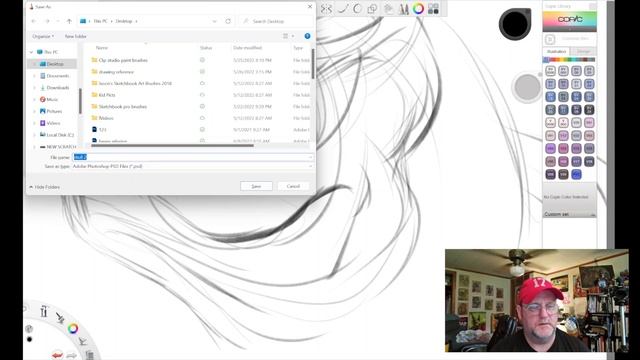Navigate up one folder level
This screenshot has width=640, height=360.
(x=69, y=21)
